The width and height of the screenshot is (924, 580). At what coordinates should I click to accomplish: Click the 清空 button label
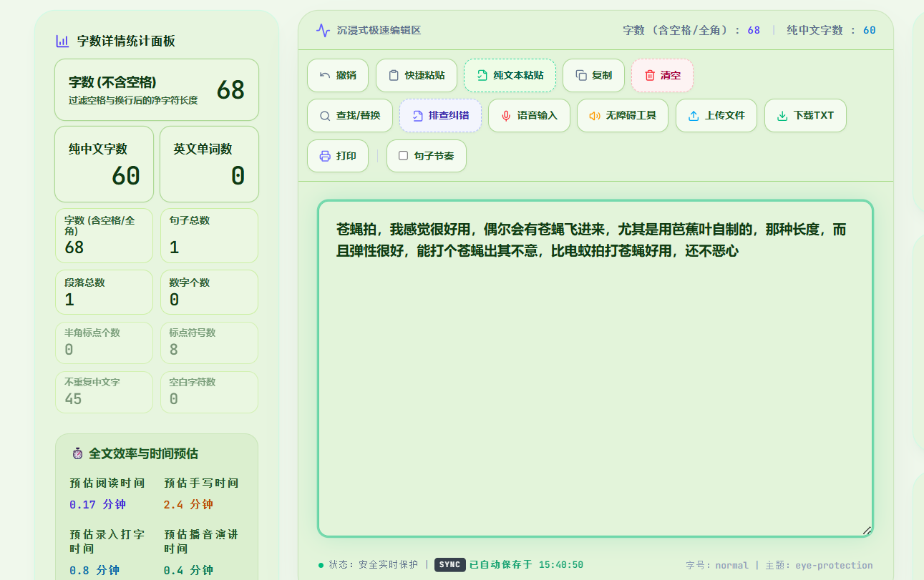671,75
